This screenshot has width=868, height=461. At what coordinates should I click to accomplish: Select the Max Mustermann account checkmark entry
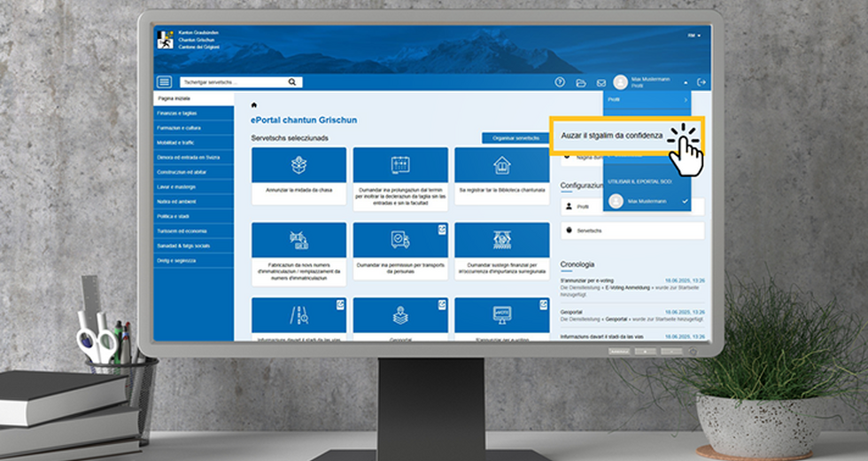tap(647, 201)
